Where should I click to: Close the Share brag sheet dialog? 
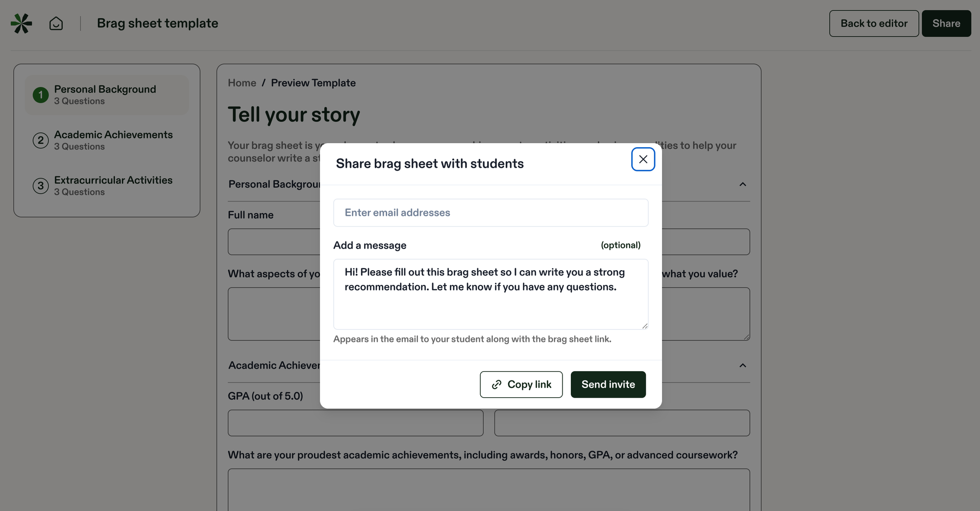click(x=643, y=159)
